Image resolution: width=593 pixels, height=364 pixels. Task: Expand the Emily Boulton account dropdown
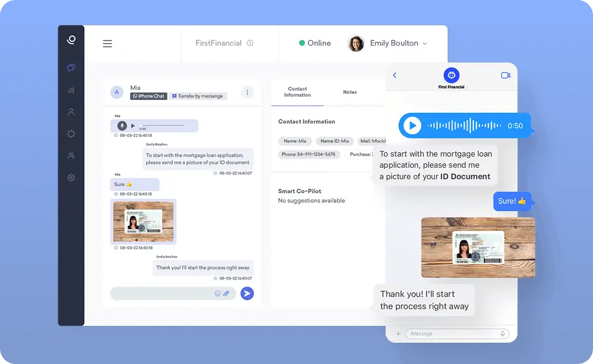point(424,44)
